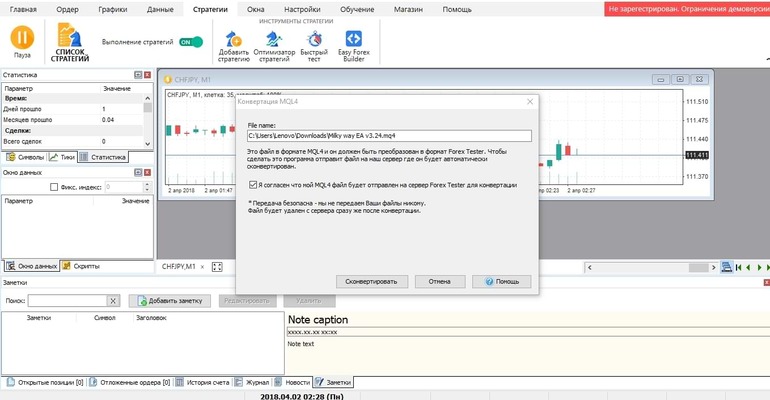Screen dimensions: 770x400
Task: Clear the notes search with X
Action: pos(113,301)
